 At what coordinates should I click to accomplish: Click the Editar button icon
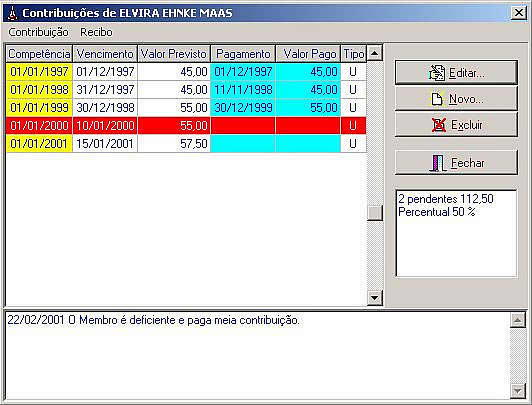(437, 73)
